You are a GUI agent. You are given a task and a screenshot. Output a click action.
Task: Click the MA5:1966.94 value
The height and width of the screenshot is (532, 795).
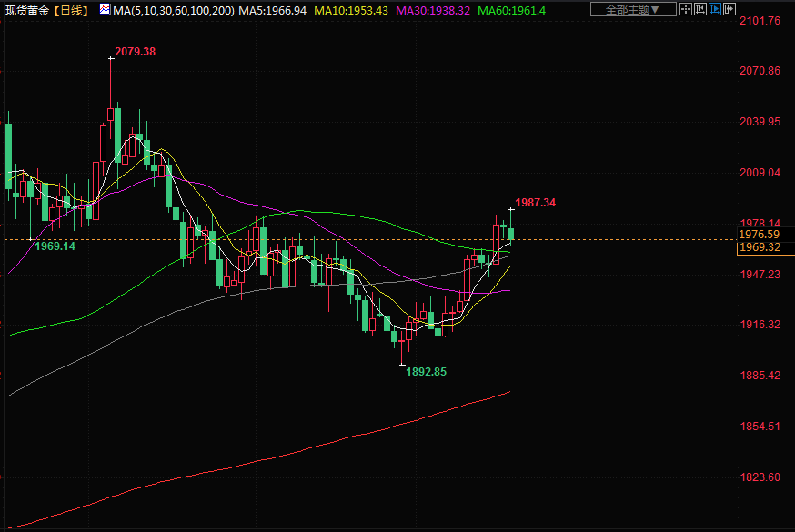pyautogui.click(x=272, y=11)
